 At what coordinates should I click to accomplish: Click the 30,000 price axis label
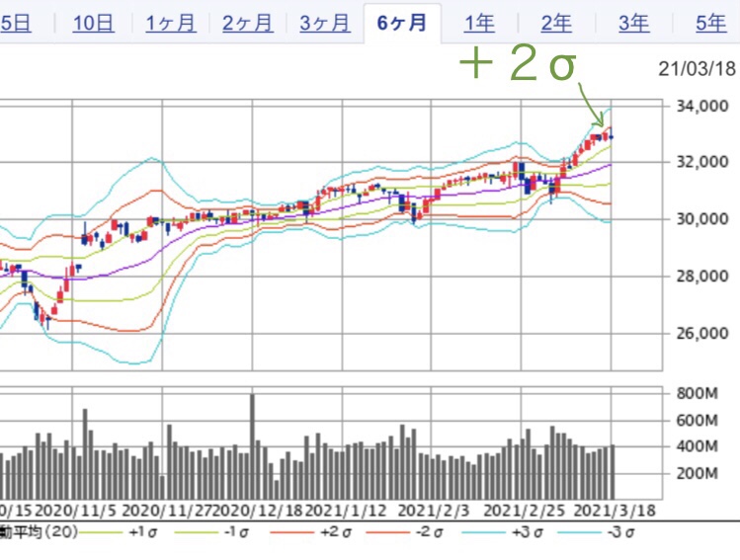tap(702, 219)
